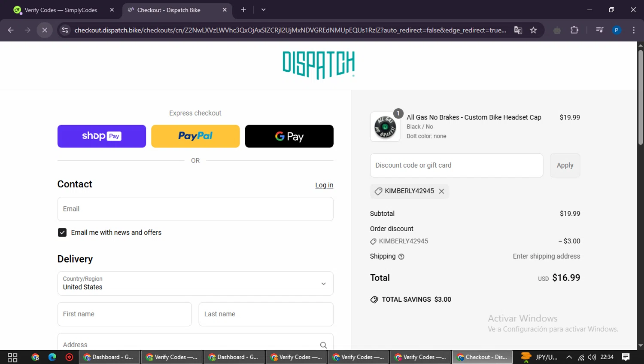Click the page vertical scrollbar
Image resolution: width=644 pixels, height=364 pixels.
[641, 98]
